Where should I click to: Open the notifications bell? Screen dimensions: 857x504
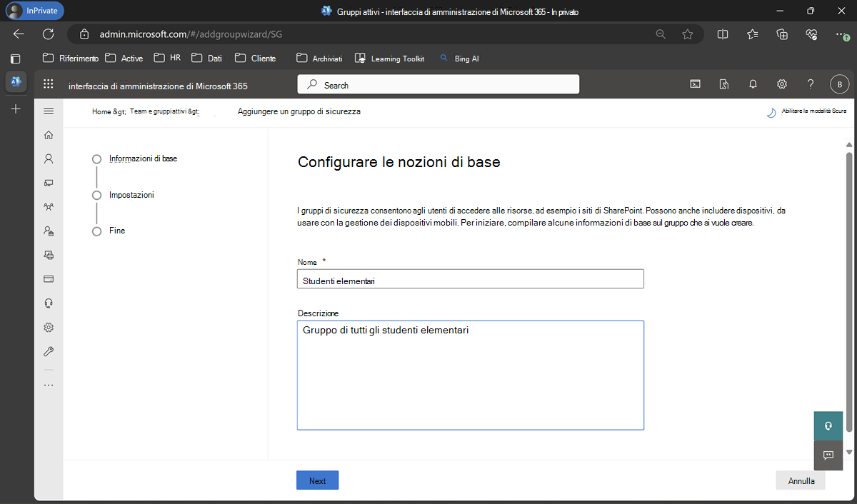click(x=753, y=84)
